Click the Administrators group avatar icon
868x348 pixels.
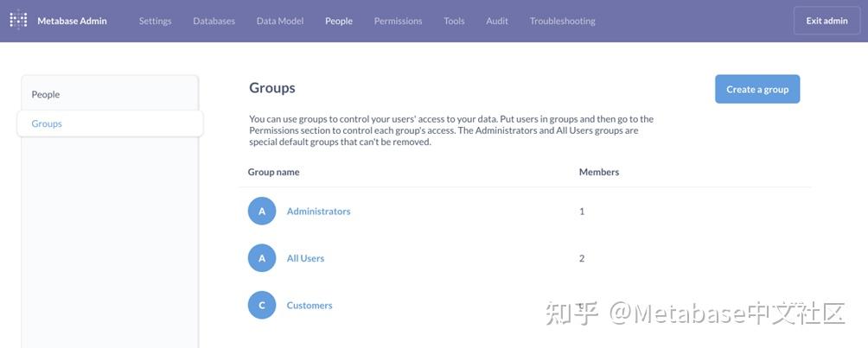click(262, 211)
